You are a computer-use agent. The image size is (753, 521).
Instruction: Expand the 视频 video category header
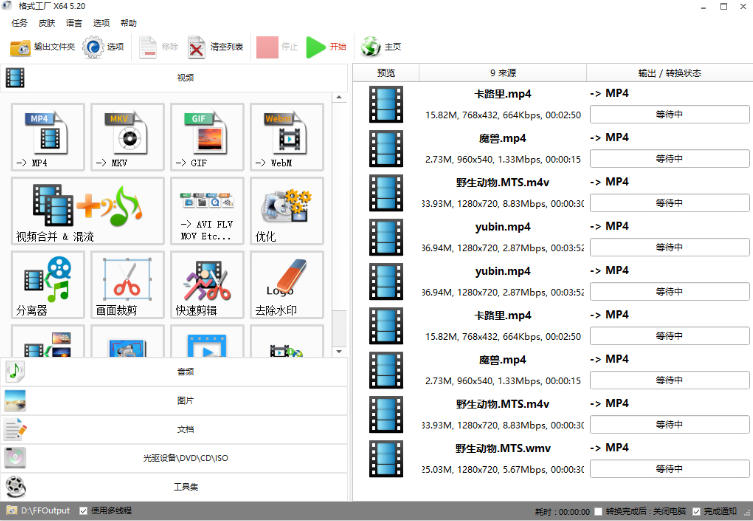[174, 78]
